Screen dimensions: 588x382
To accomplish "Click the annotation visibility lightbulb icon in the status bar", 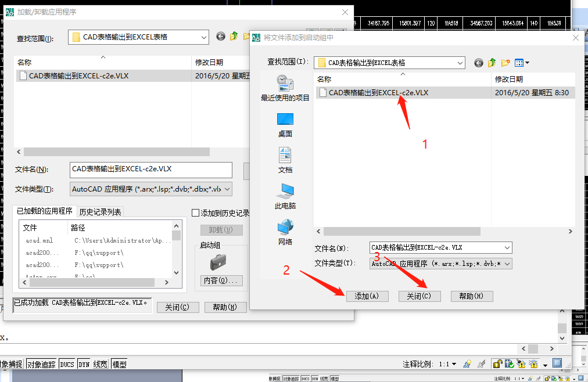I will coord(467,363).
